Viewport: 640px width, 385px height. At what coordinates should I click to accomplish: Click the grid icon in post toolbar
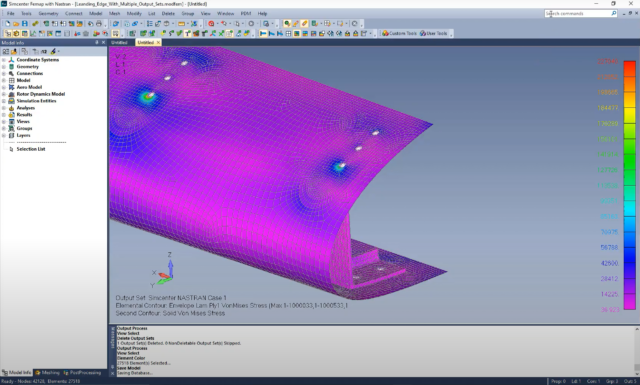288,33
